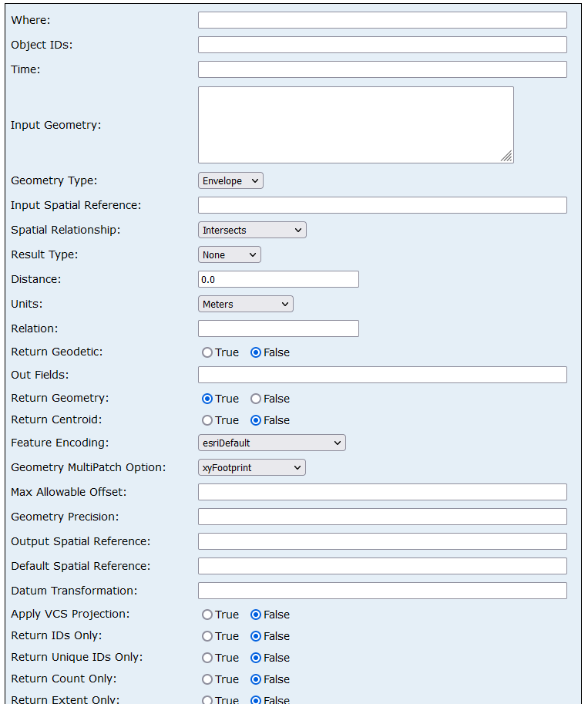Set Return Count Only to True

point(207,679)
